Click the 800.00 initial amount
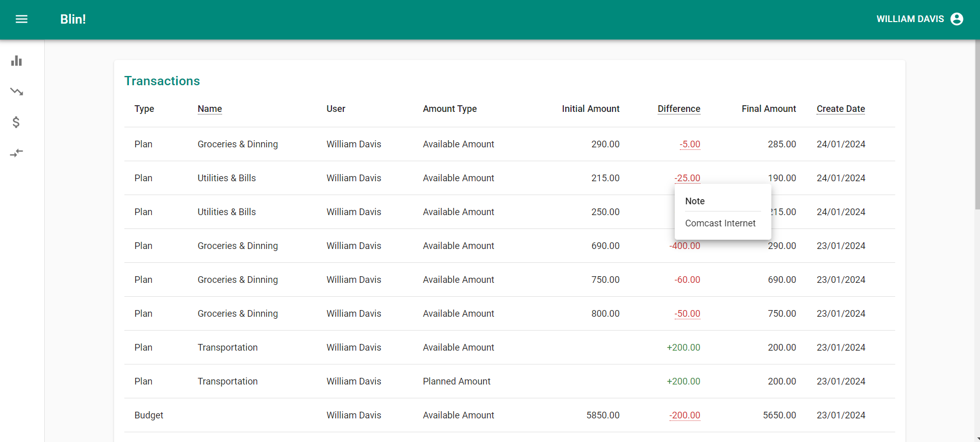The image size is (980, 442). click(605, 314)
